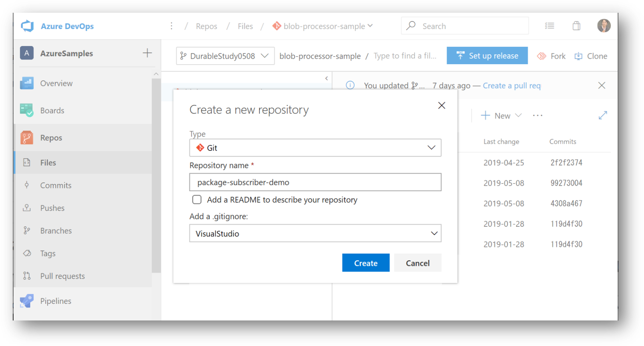Open the blob-processor-sample repository picker
Viewport: 644px width, 346px height.
click(323, 26)
